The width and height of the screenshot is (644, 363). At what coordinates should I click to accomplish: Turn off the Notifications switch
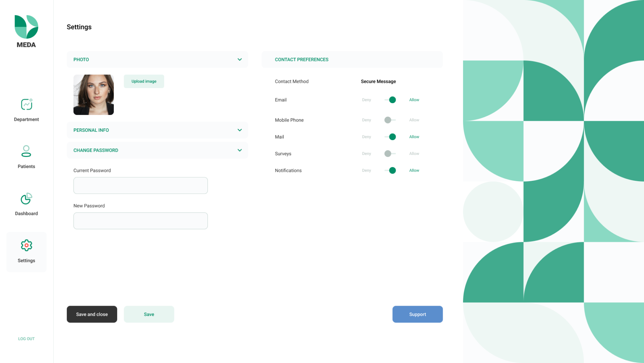(390, 170)
